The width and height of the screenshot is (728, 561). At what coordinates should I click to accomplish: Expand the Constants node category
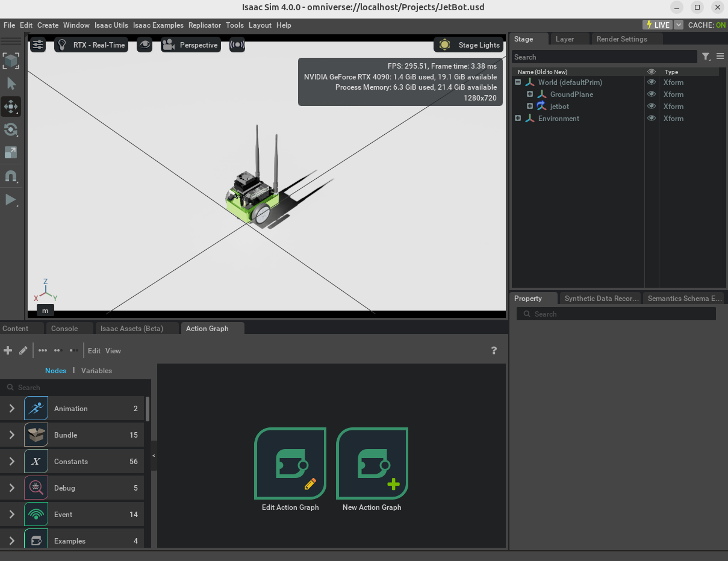[11, 462]
